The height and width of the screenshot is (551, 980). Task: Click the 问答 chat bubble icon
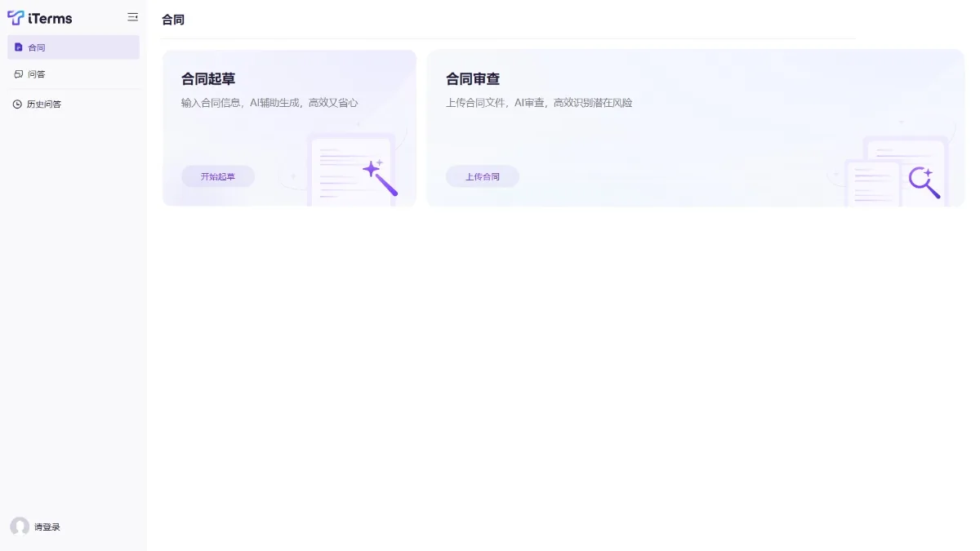pos(19,74)
